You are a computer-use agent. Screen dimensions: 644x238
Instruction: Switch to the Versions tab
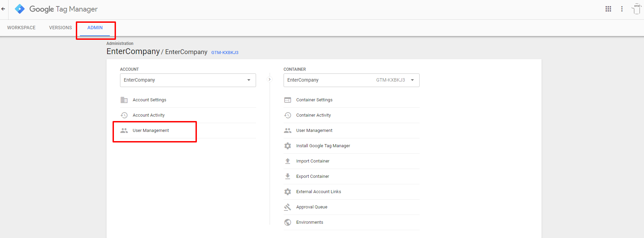click(x=61, y=28)
